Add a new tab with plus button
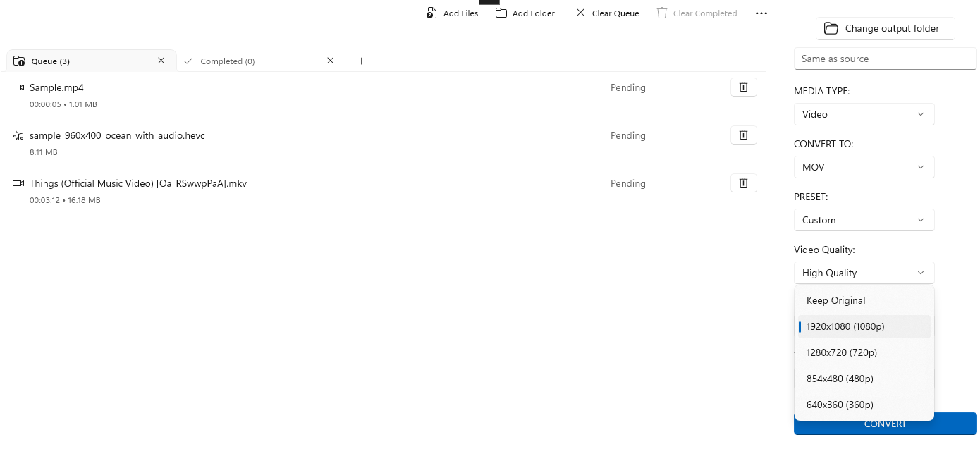 click(361, 61)
